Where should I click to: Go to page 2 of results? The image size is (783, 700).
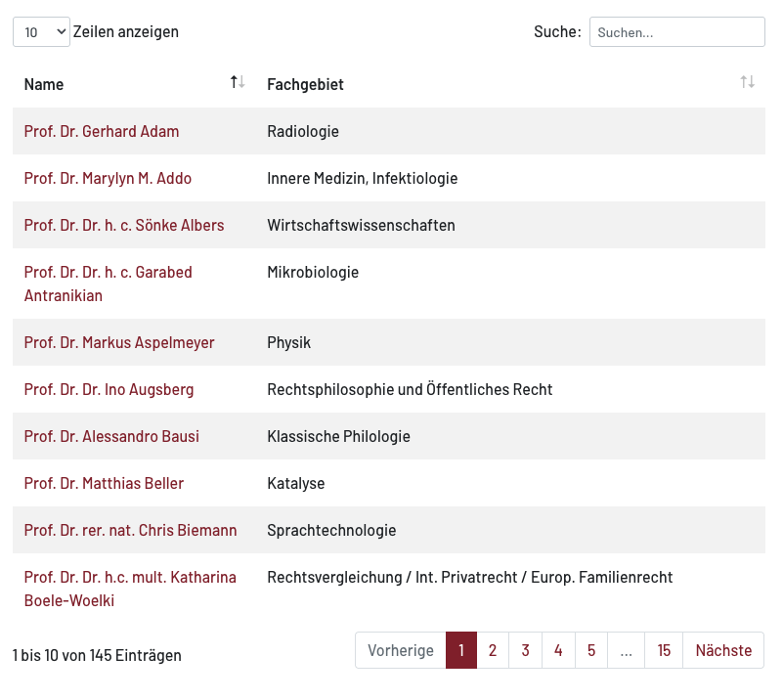coord(493,650)
